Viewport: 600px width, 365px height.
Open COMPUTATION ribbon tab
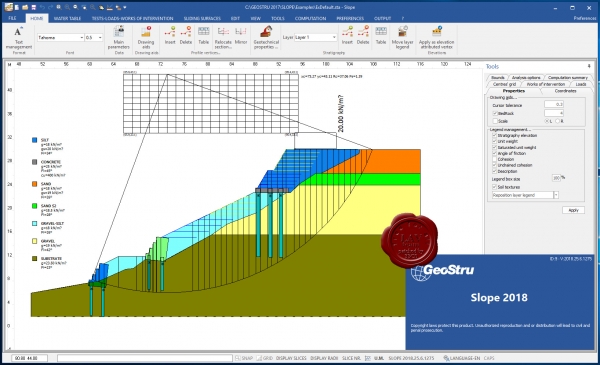[310, 18]
